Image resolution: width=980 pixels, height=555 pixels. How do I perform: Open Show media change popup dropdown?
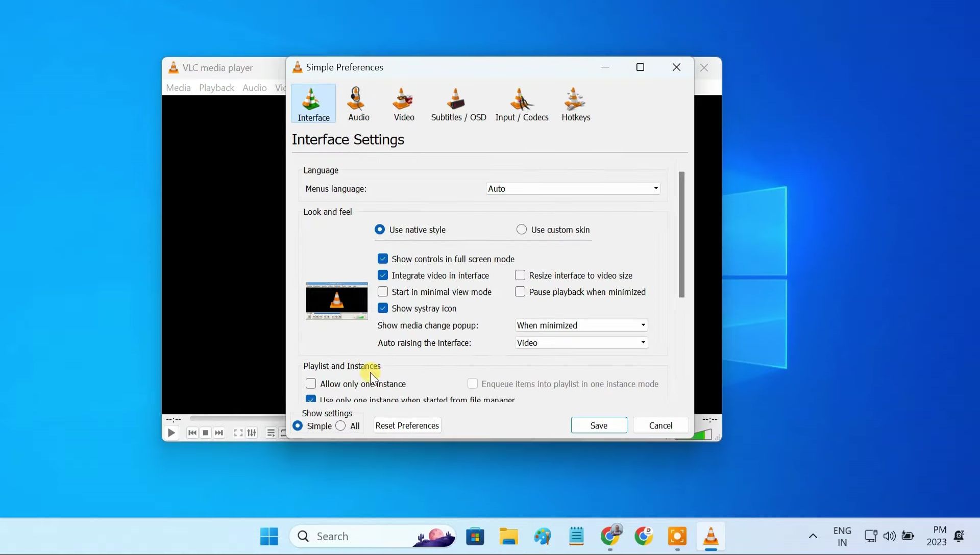pos(581,325)
